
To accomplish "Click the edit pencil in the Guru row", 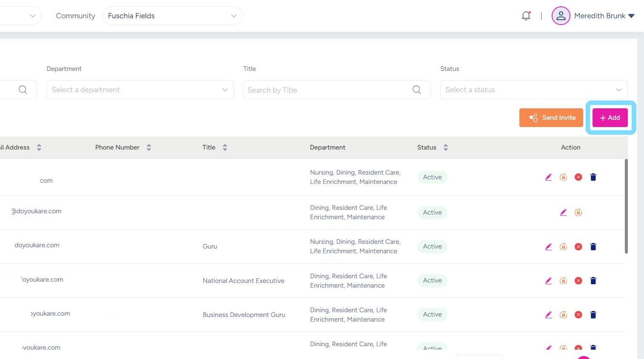I will coord(548,247).
